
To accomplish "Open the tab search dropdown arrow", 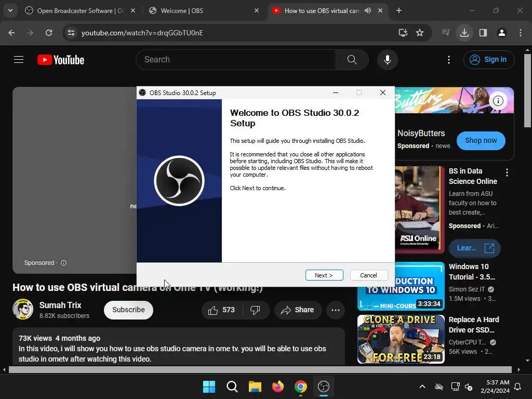I will (10, 10).
